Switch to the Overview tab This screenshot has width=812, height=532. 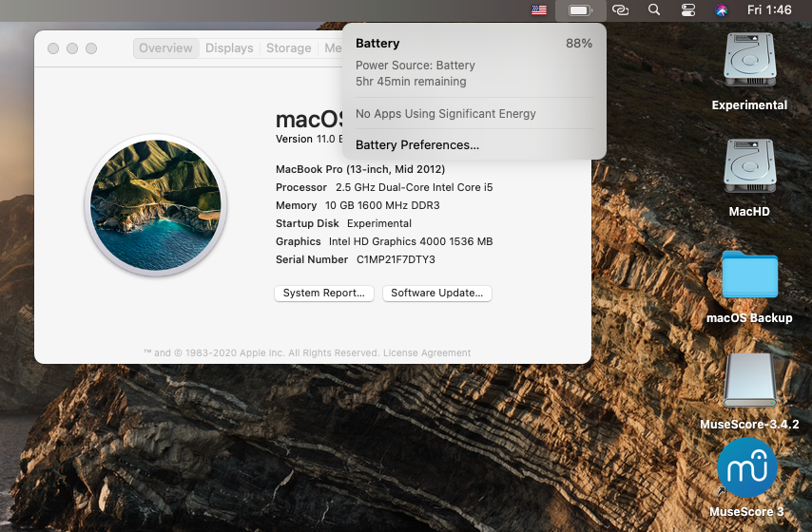coord(165,48)
